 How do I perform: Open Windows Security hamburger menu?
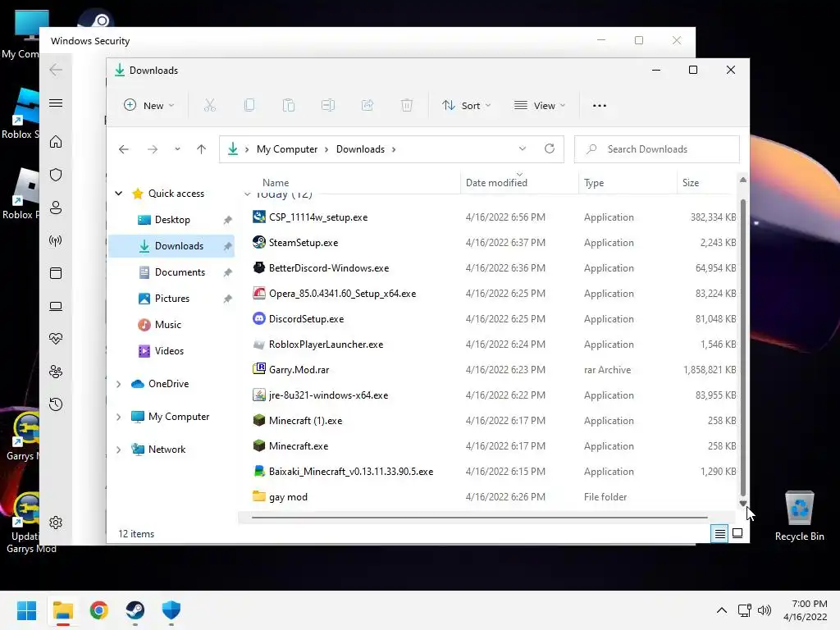coord(56,103)
